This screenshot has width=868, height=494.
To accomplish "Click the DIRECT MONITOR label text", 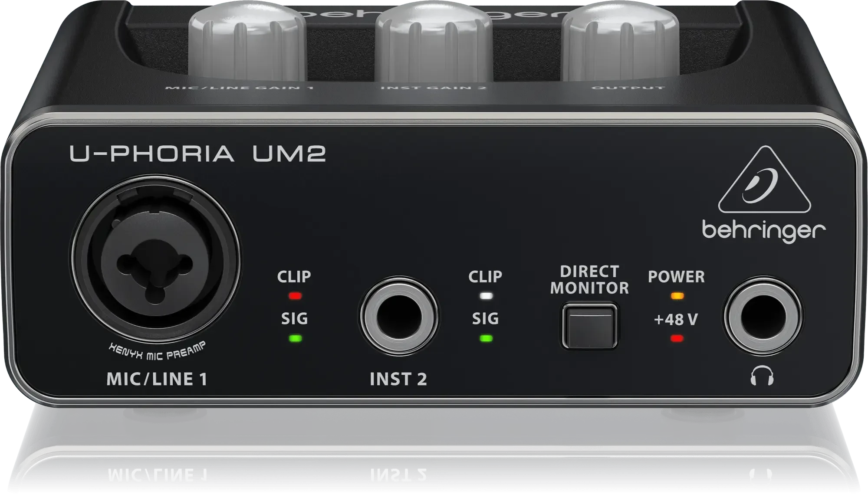I will (x=589, y=280).
